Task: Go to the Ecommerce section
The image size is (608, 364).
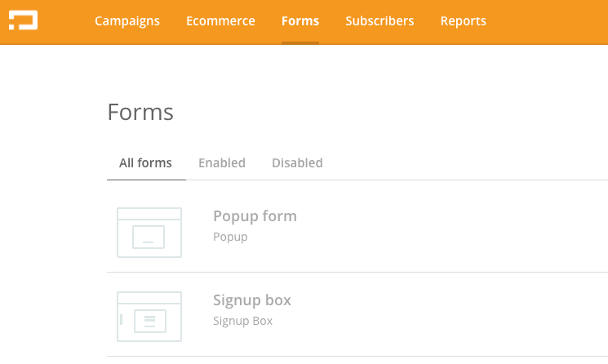Action: [220, 21]
